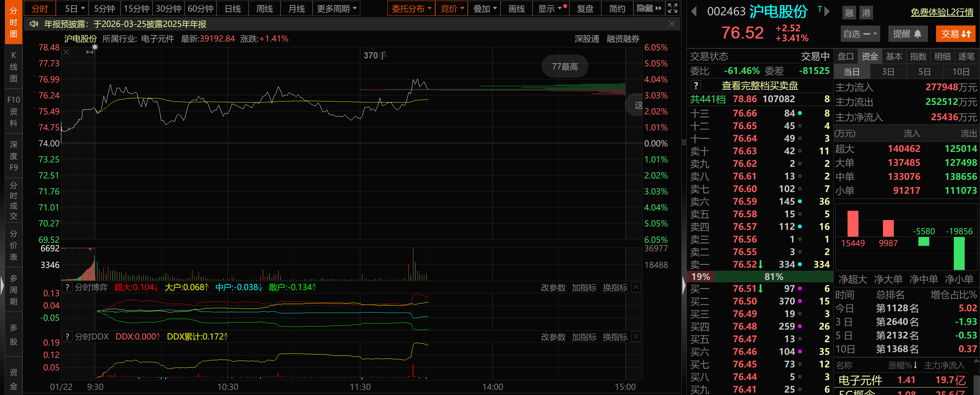Viewport: 980px width, 395px height.
Task: Go to next stock arrow
Action: 827,12
